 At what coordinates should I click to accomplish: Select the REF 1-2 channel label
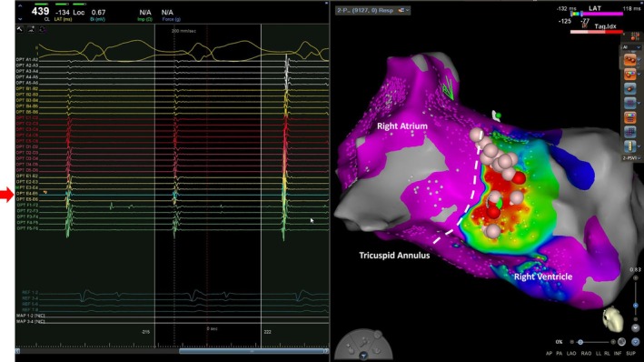point(30,293)
